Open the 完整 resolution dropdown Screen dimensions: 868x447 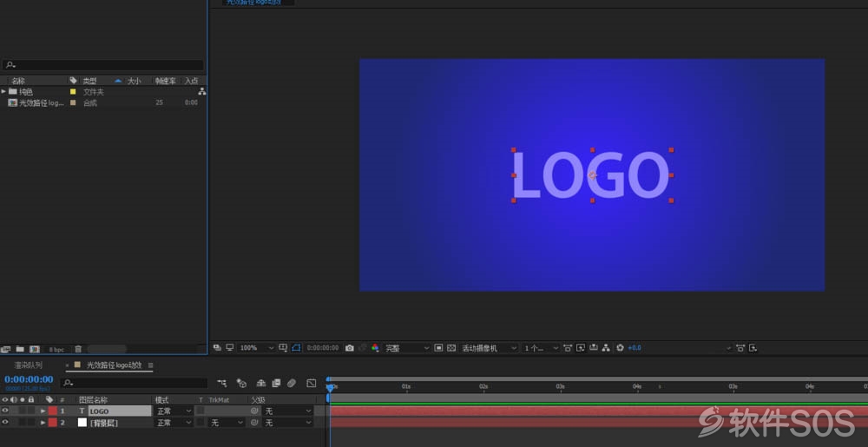click(407, 348)
